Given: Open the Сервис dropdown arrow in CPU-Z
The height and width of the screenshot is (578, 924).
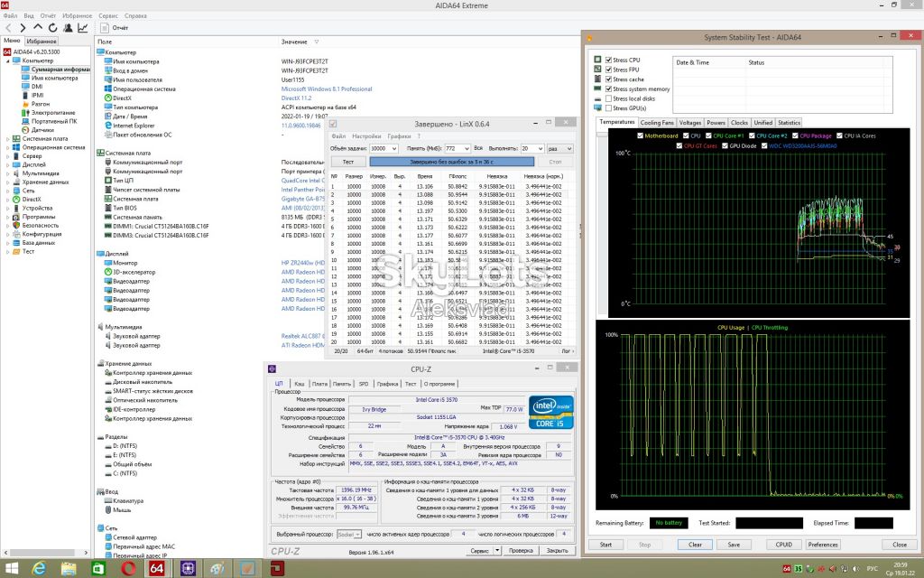Looking at the screenshot, I should point(497,550).
